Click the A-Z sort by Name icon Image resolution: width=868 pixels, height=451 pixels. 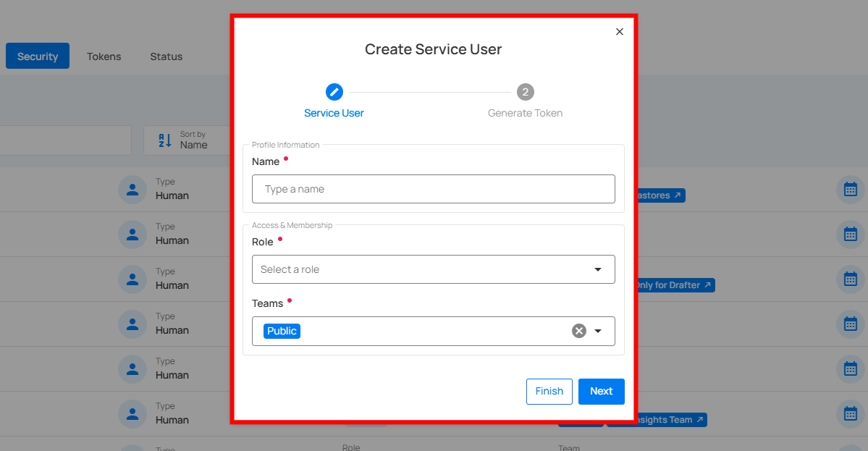click(165, 140)
